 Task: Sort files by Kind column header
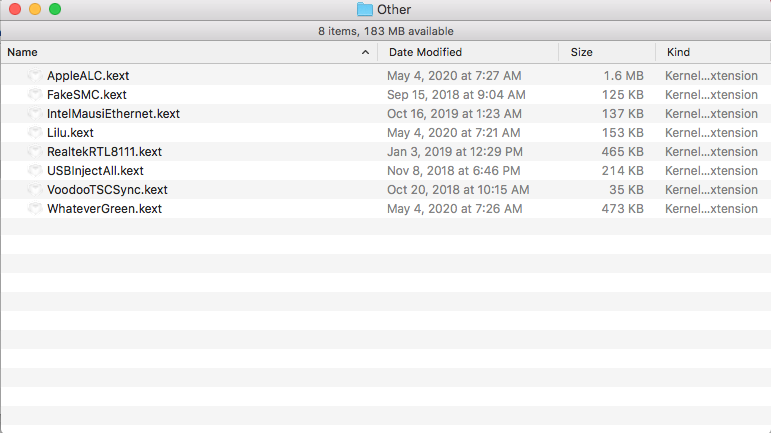pyautogui.click(x=713, y=52)
